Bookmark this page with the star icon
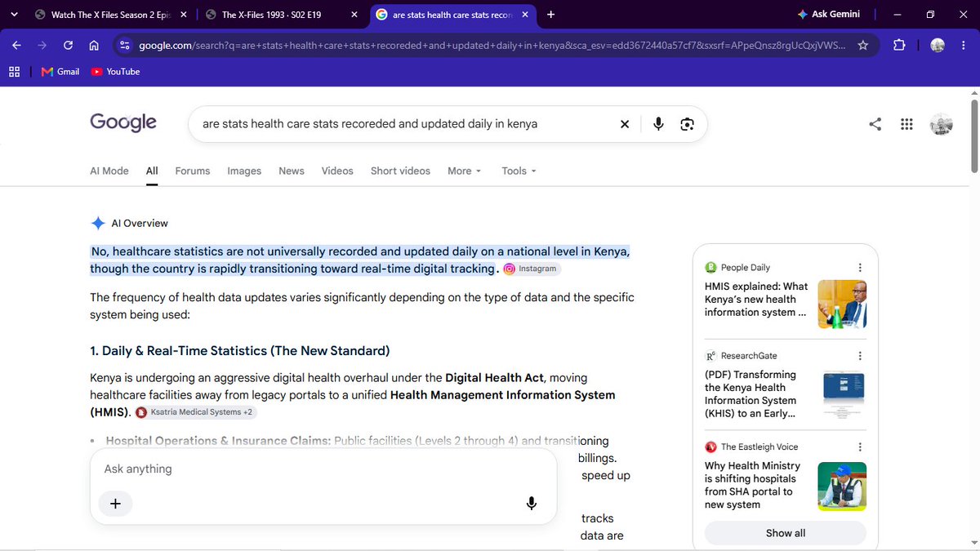This screenshot has height=551, width=980. tap(862, 46)
